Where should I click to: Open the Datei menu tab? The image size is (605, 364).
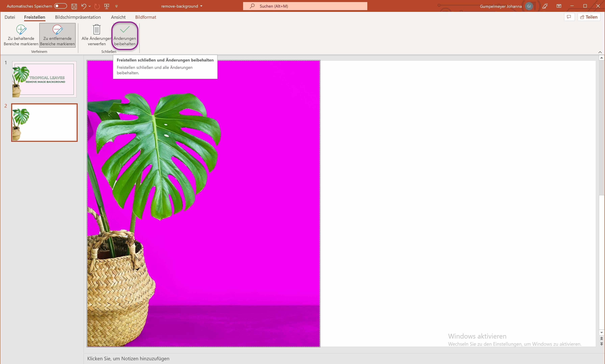click(x=10, y=17)
